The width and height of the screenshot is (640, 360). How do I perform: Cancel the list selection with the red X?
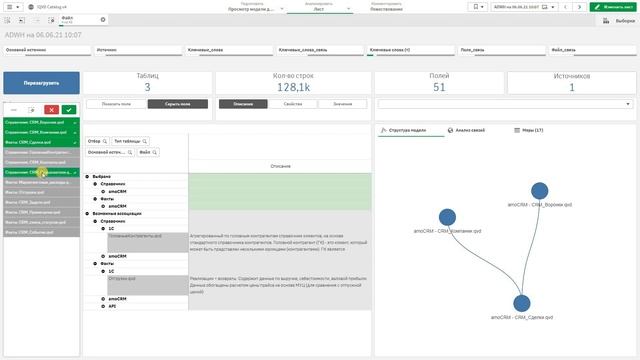[x=51, y=110]
